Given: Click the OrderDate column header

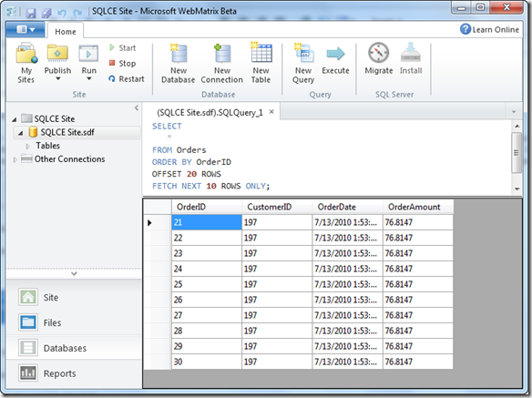Looking at the screenshot, I should coord(347,207).
